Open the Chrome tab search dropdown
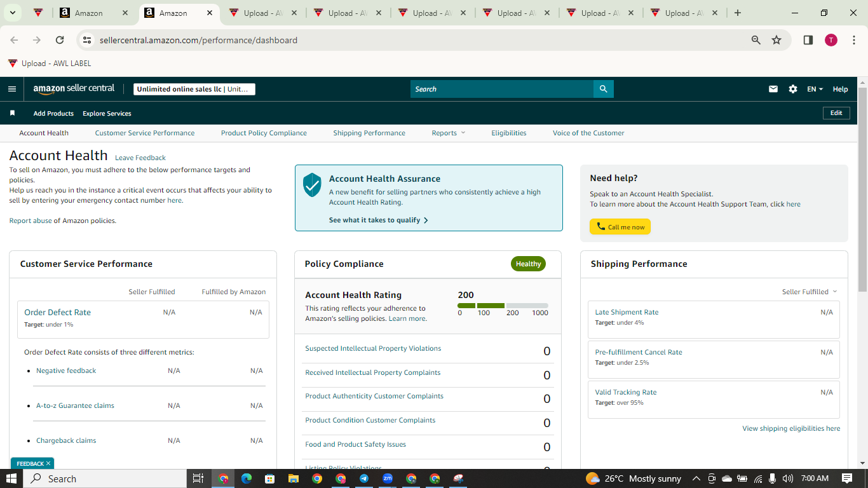 coord(12,13)
